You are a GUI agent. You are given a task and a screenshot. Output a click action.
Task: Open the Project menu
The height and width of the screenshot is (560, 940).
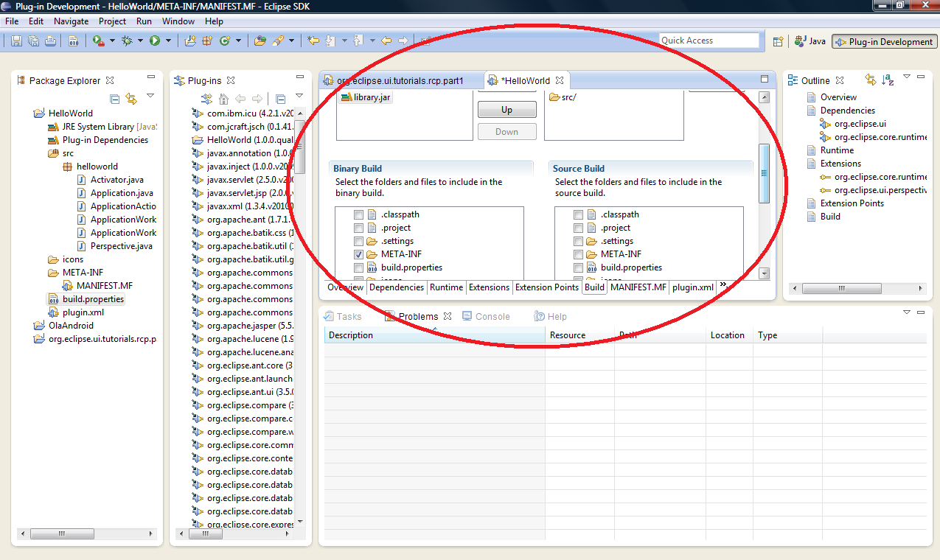click(113, 21)
